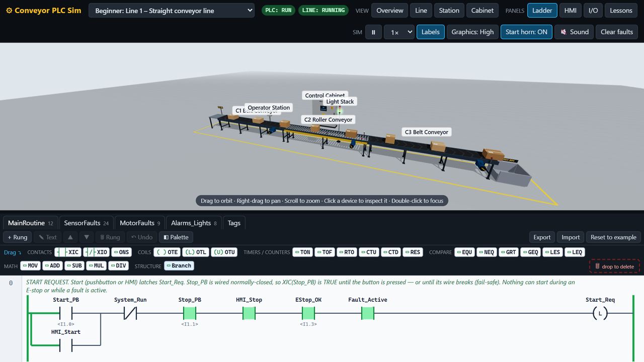Toggle the HMI panel
Viewport: 644px width, 362px height.
coord(570,11)
